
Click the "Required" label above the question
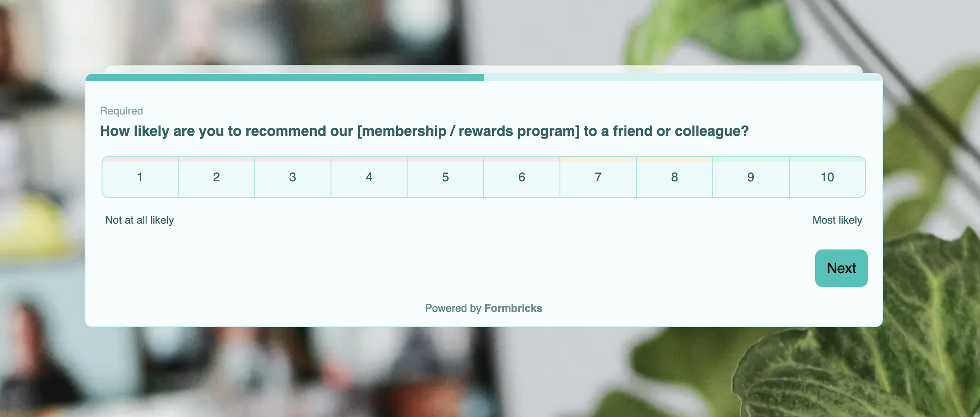pyautogui.click(x=121, y=111)
